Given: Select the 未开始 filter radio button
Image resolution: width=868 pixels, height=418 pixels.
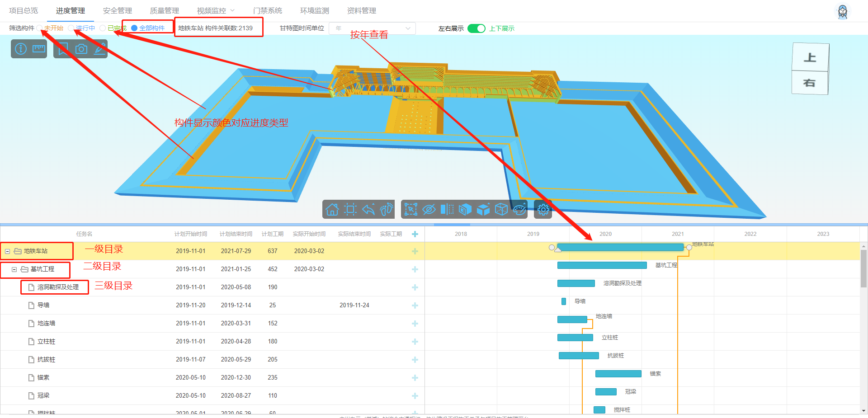Looking at the screenshot, I should click(x=40, y=28).
